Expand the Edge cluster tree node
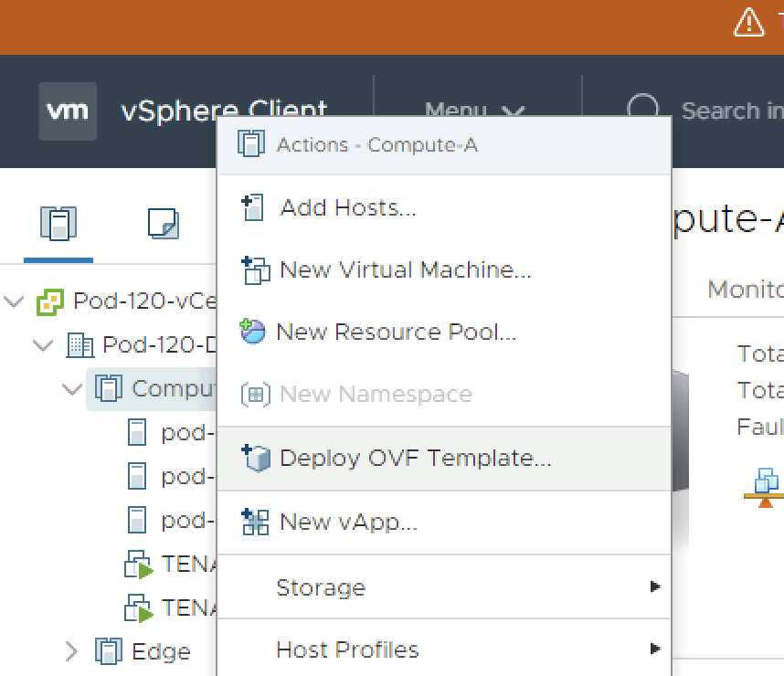Viewport: 784px width, 676px height. point(72,651)
